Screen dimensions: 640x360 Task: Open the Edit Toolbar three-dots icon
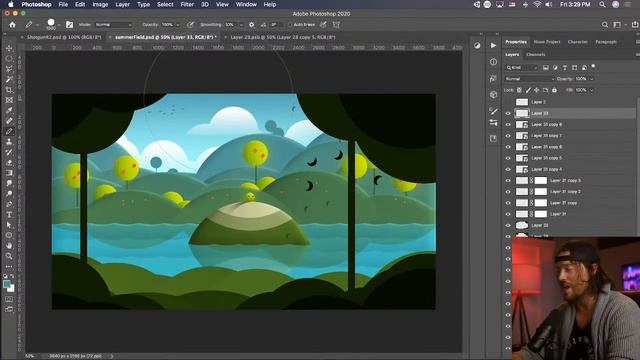(9, 267)
